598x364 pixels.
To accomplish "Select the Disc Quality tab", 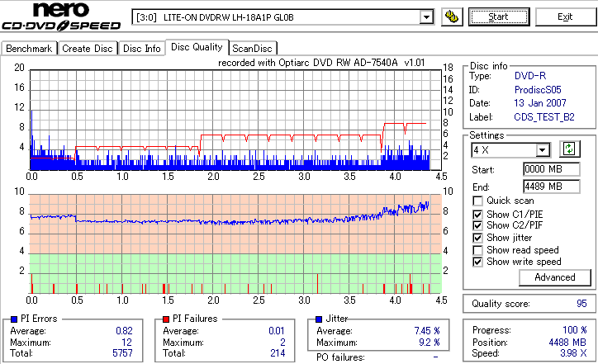I will (x=197, y=47).
